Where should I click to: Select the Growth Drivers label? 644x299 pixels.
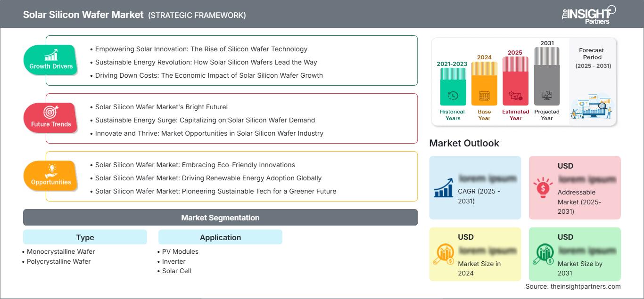pyautogui.click(x=51, y=66)
